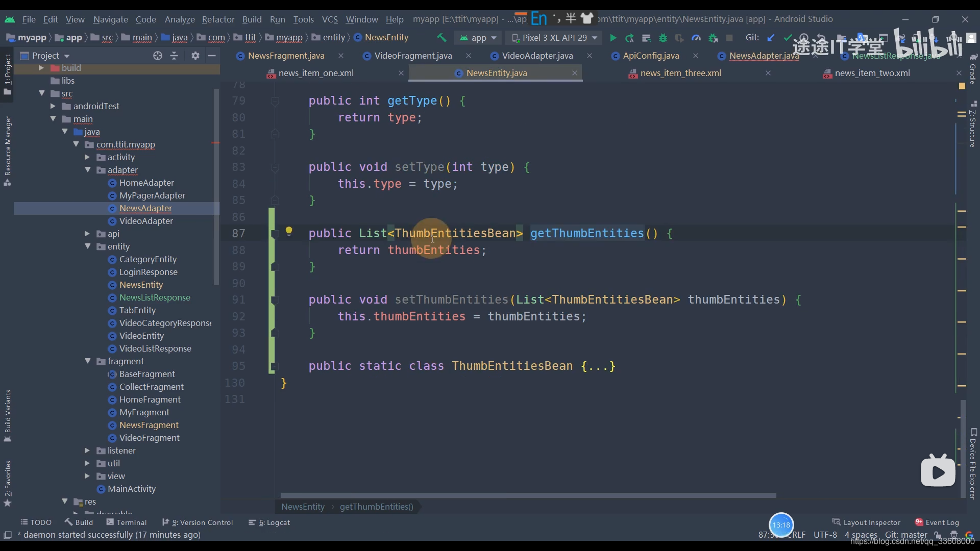Open the Project view dropdown
This screenshot has height=551, width=980.
pos(45,56)
